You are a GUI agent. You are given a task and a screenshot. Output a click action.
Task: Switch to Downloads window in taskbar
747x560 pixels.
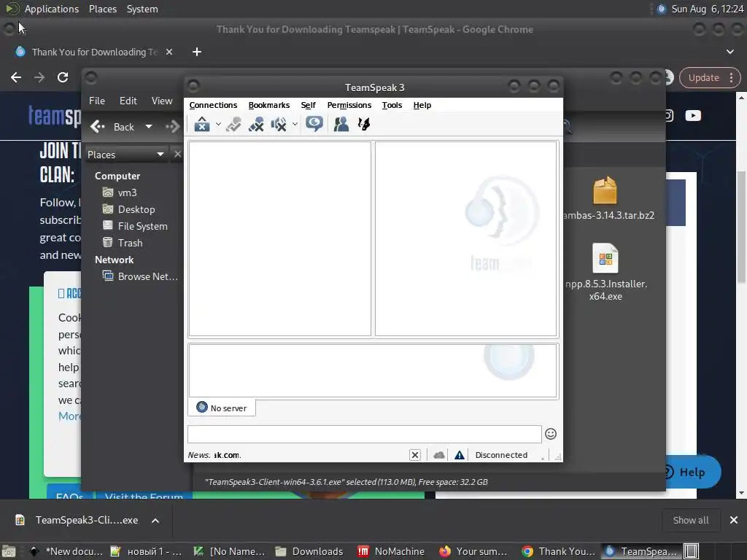[309, 551]
